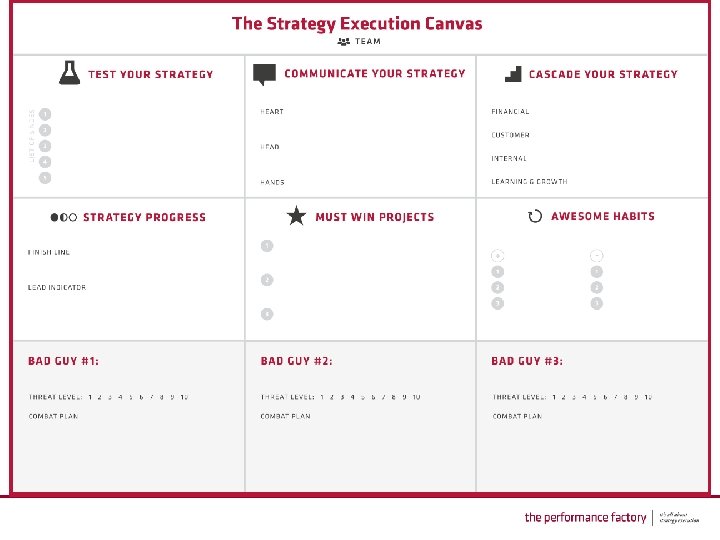
Task: Click the Finish Line label in Strategy Progress
Action: point(49,252)
